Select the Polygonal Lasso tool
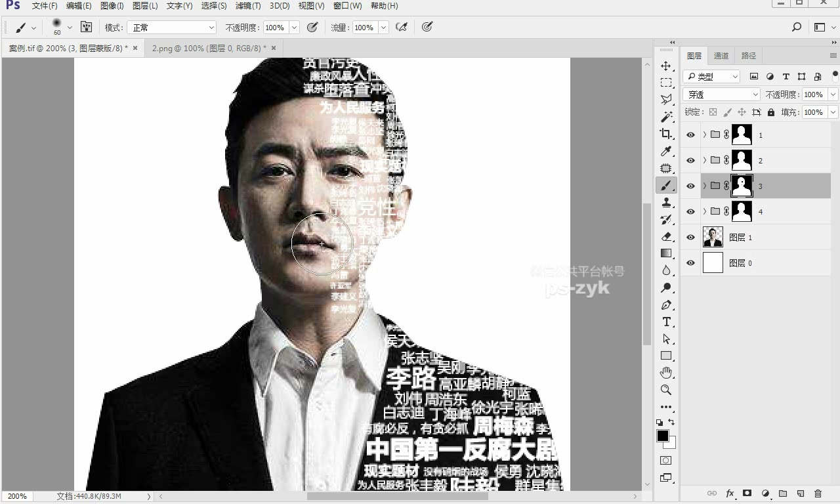 (x=666, y=100)
